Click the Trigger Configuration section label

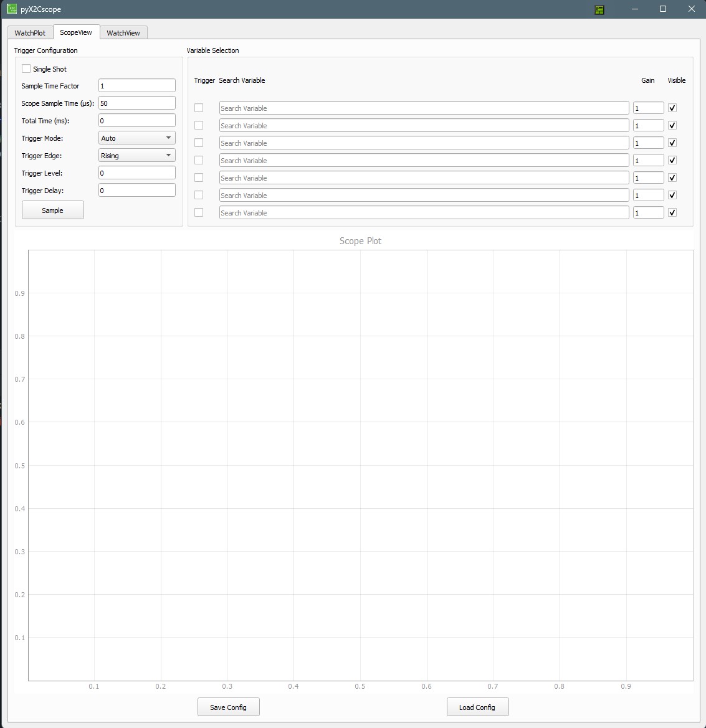coord(45,50)
